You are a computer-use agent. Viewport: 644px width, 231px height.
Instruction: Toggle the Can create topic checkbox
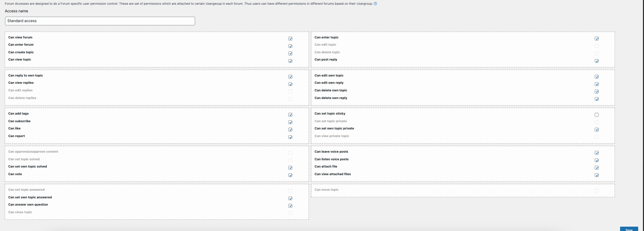tap(290, 53)
